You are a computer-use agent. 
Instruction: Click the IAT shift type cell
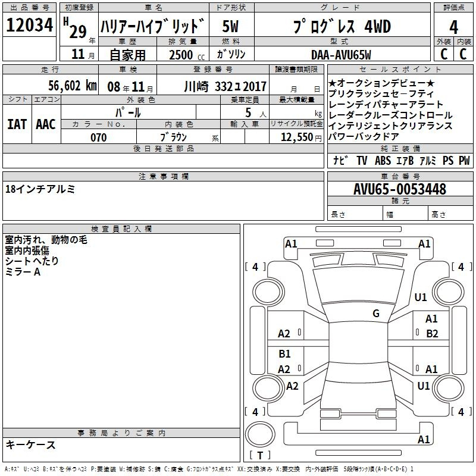tap(16, 124)
